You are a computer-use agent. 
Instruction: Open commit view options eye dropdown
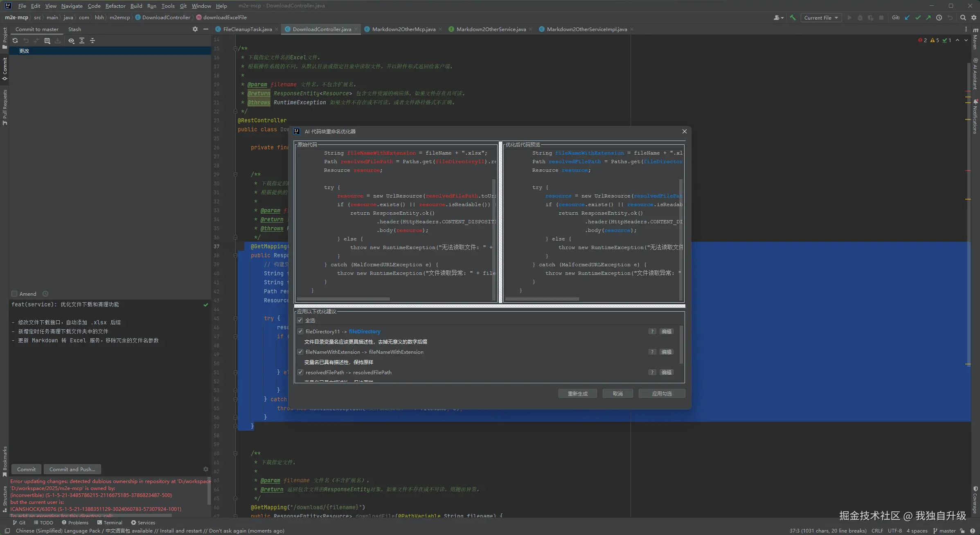(x=71, y=40)
